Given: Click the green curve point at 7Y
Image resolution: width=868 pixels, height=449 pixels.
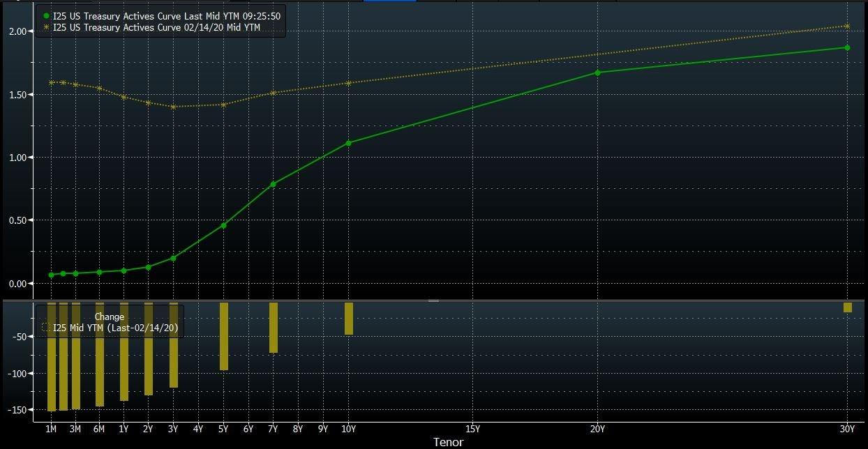Looking at the screenshot, I should pyautogui.click(x=274, y=184).
